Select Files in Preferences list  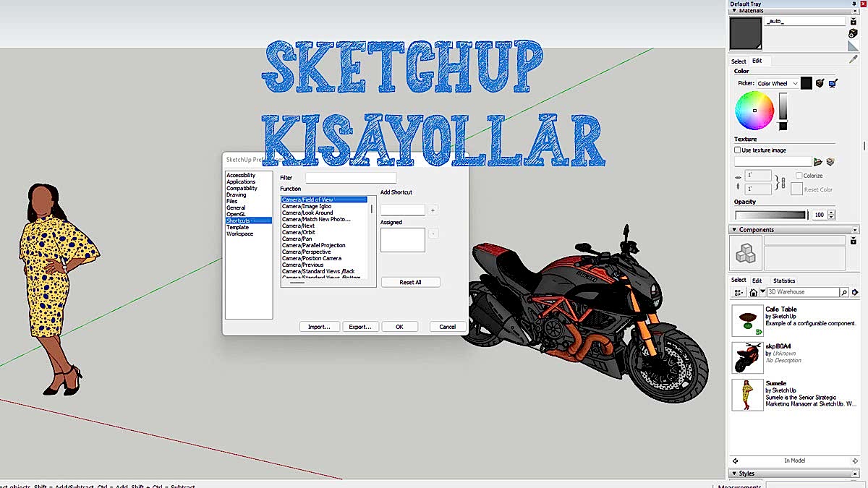pyautogui.click(x=231, y=201)
